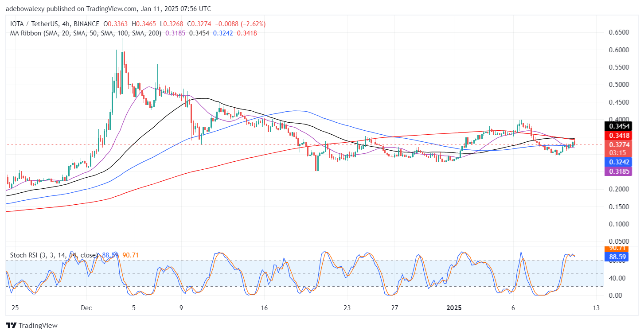644x335 pixels.
Task: Click the 0.3418 red price label
Action: pos(618,135)
